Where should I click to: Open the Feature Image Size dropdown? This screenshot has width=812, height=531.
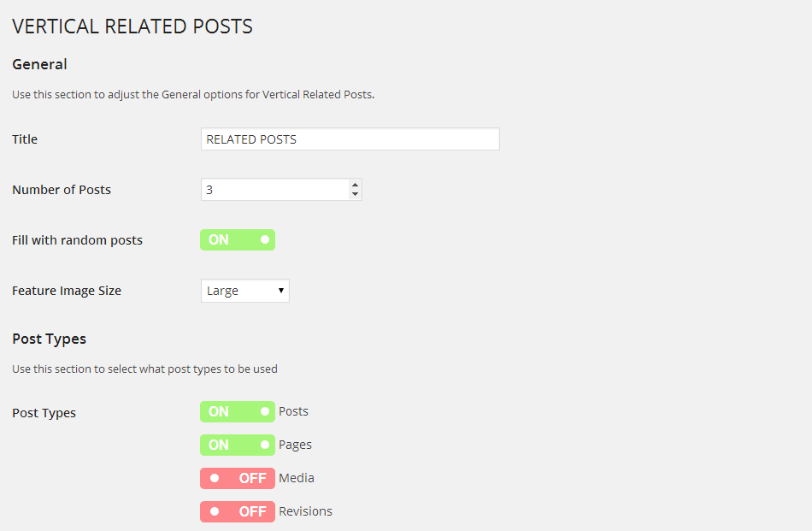(x=245, y=291)
